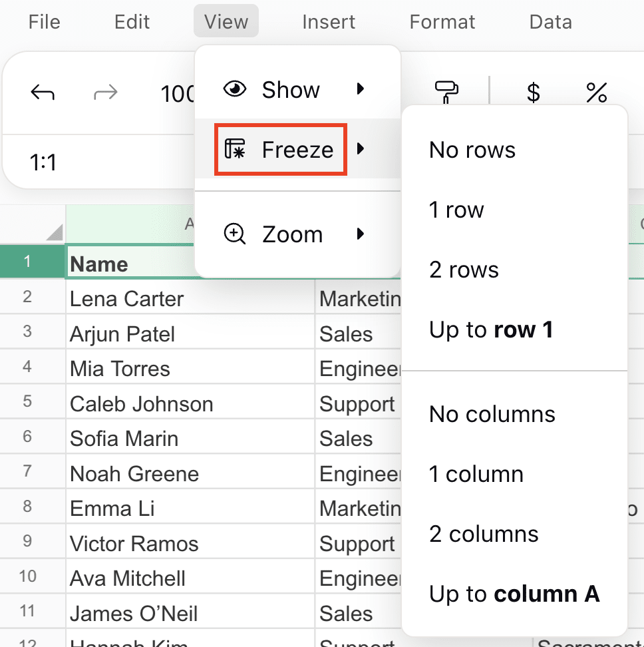Choose Up to column A

coord(514,594)
